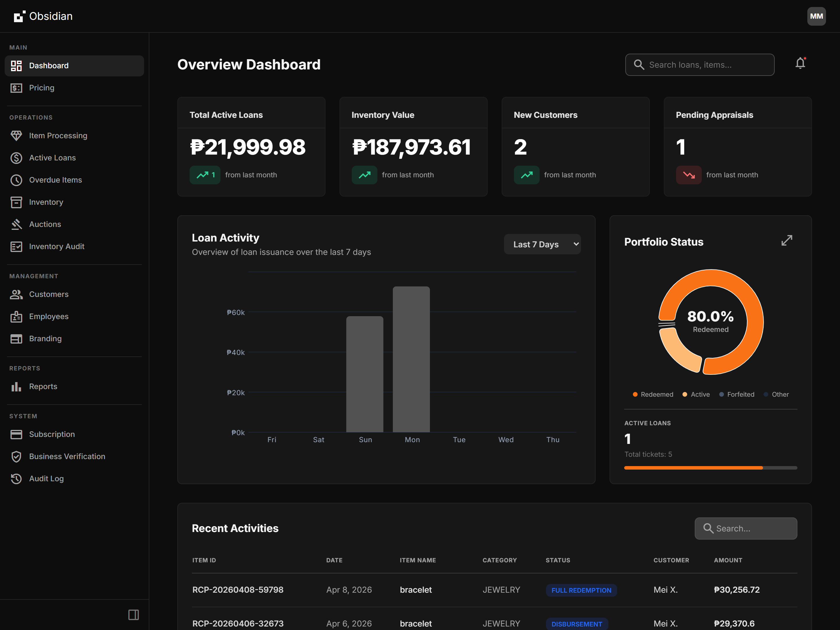Expand Portfolio Status chart with arrow icon
Viewport: 840px width, 630px height.
(786, 240)
